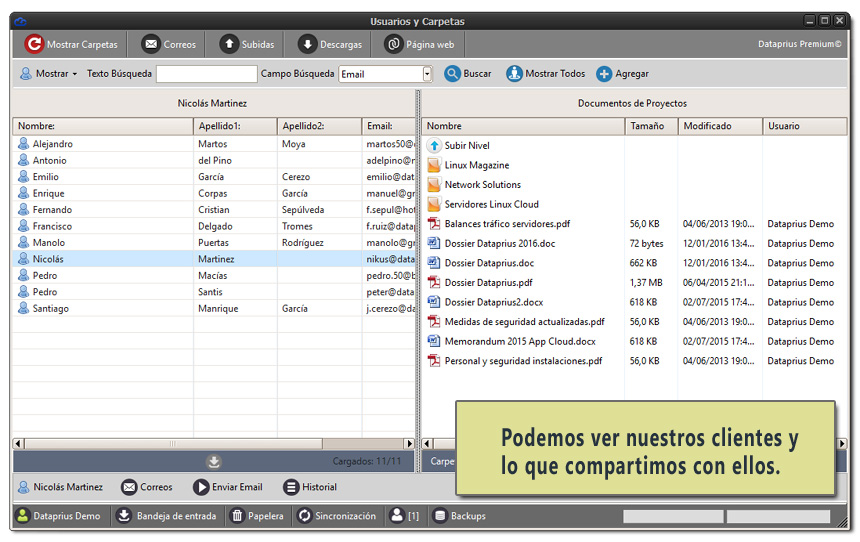Click the Texto Búsqueda input field
Screen dimensions: 860x542
tap(207, 74)
